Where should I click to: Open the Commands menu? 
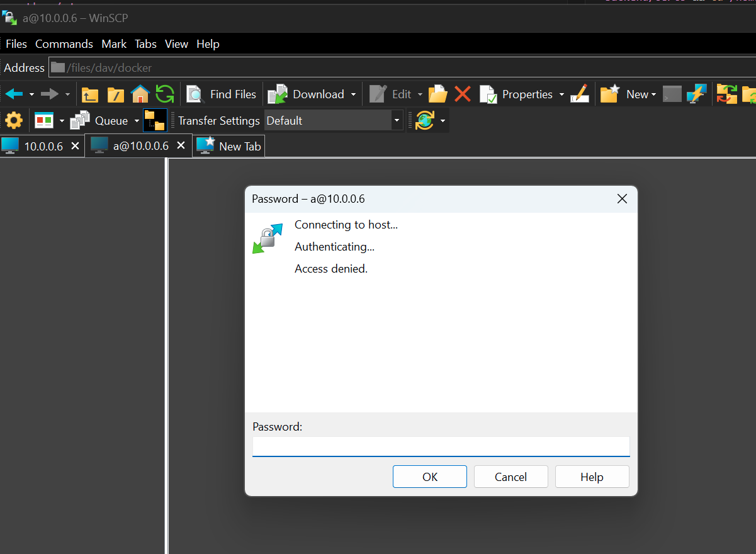coord(64,43)
